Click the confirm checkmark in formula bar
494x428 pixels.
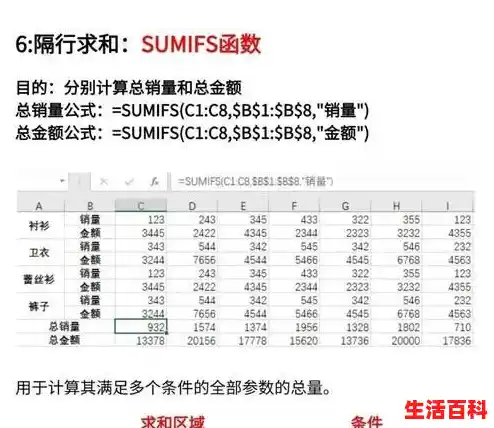coord(129,182)
